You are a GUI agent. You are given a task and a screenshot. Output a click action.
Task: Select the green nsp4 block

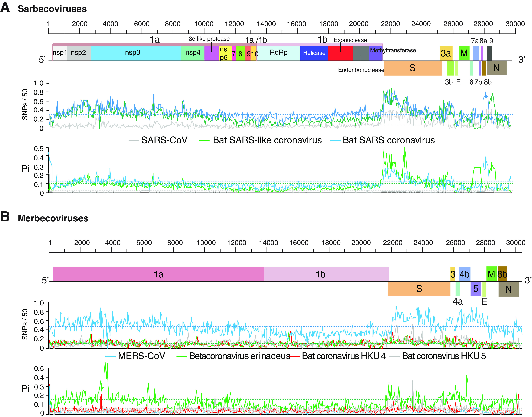[193, 53]
